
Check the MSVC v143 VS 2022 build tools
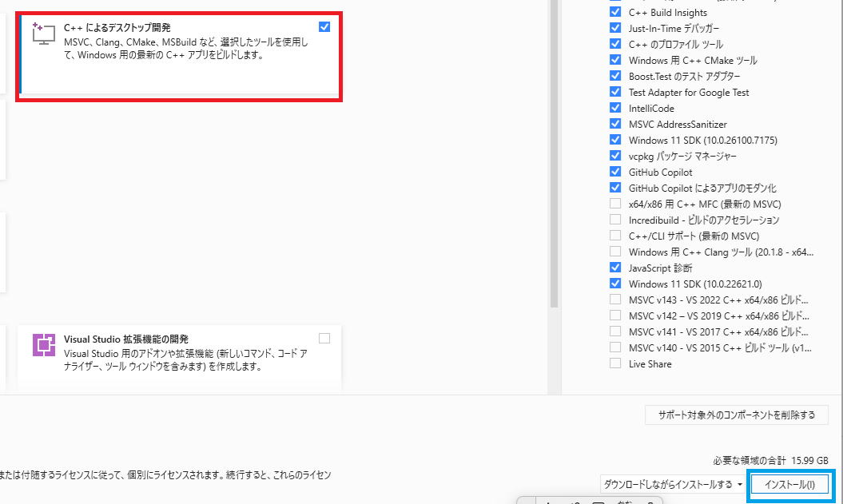click(615, 300)
